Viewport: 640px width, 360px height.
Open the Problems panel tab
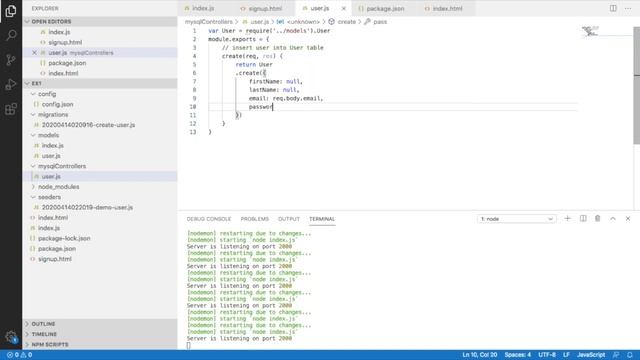[x=255, y=219]
